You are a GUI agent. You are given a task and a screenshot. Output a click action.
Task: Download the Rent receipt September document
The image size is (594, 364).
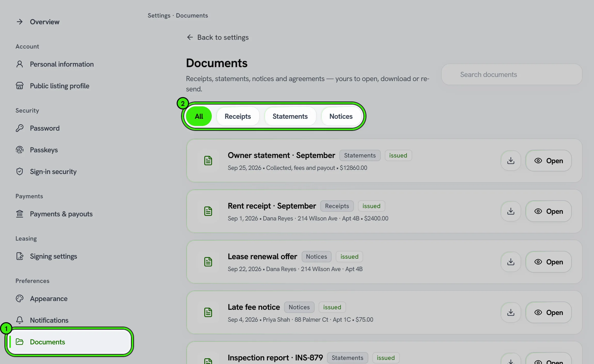click(511, 211)
